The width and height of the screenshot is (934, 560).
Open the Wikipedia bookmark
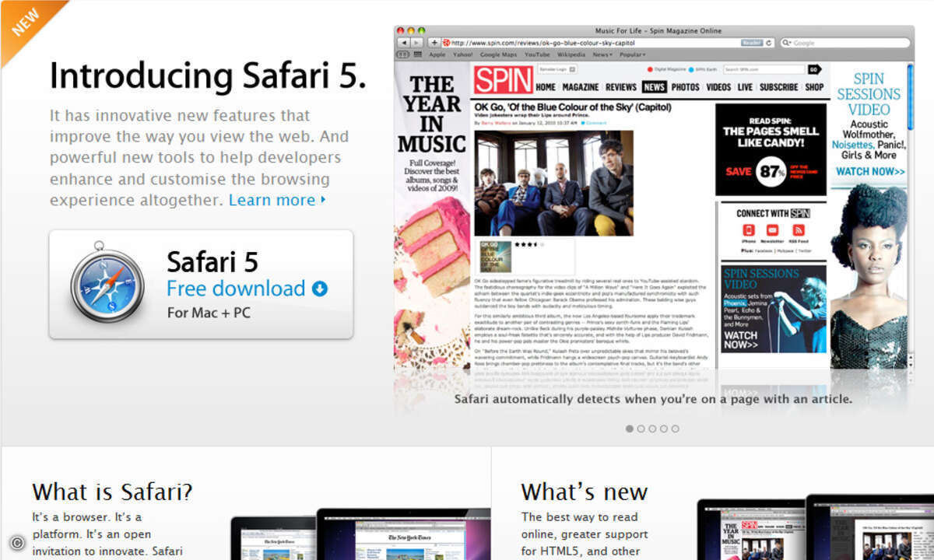[x=571, y=54]
